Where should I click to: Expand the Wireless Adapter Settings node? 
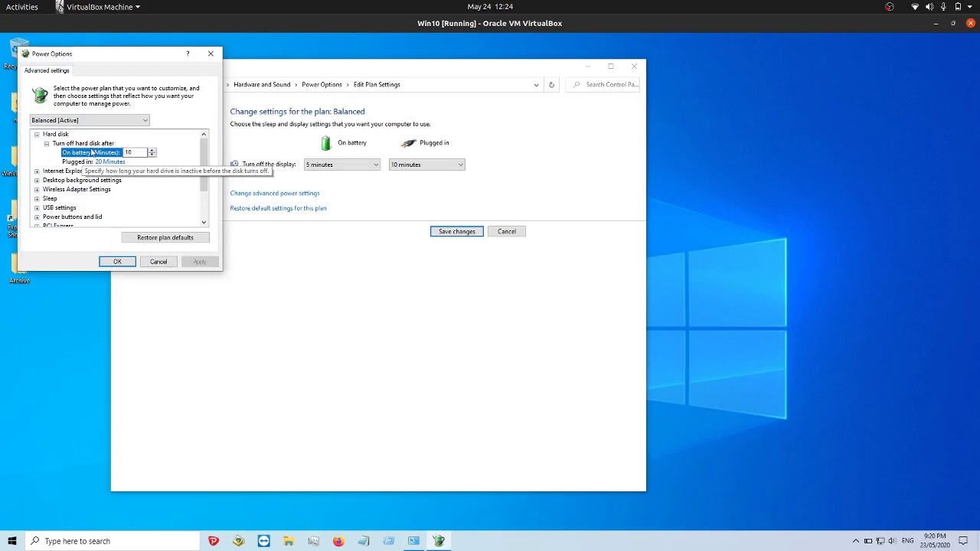point(37,190)
